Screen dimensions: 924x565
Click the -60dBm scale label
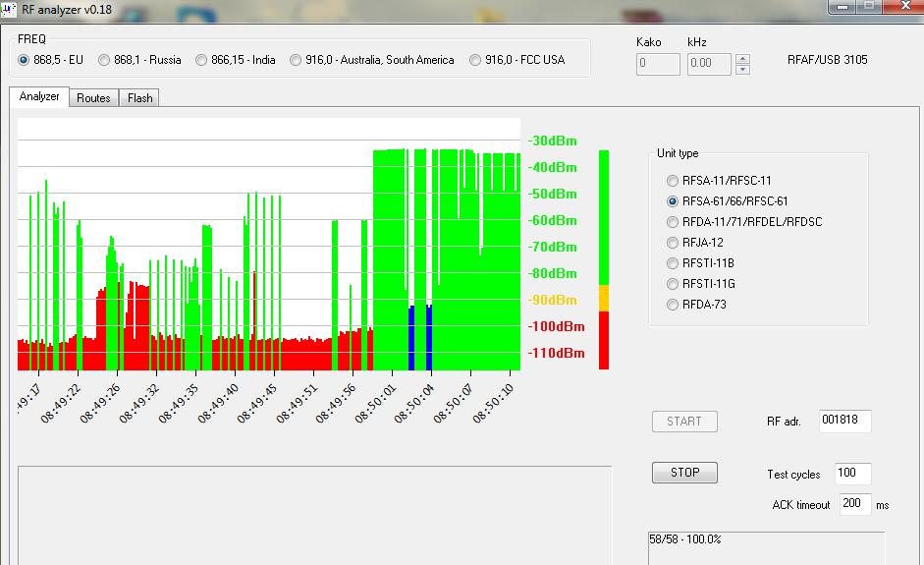552,220
